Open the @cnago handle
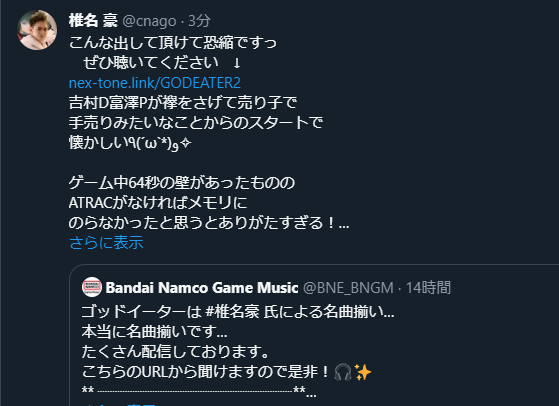559x406 pixels. pyautogui.click(x=149, y=21)
